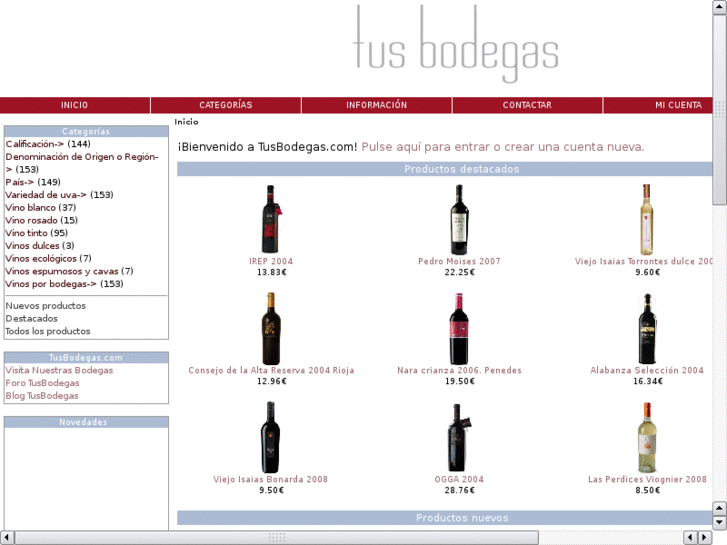This screenshot has width=727, height=545.
Task: Click Nara crianza 2006 bottle image
Action: click(x=459, y=328)
